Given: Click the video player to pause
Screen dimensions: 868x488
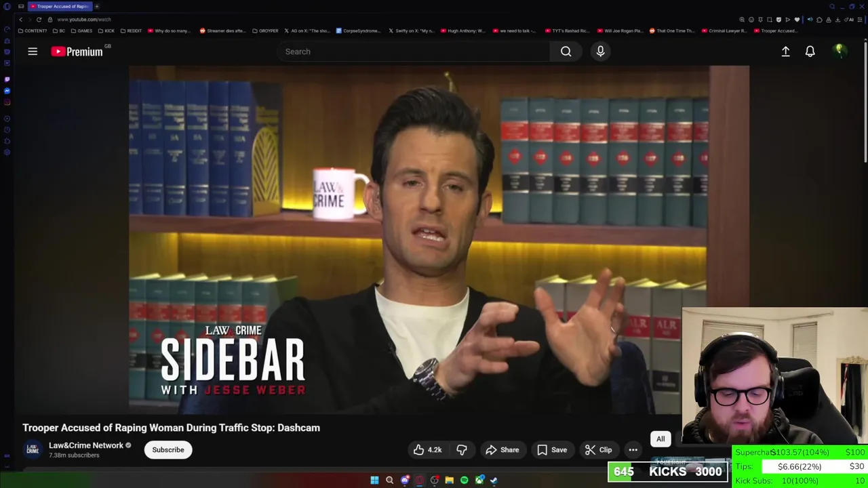Looking at the screenshot, I should click(x=439, y=239).
